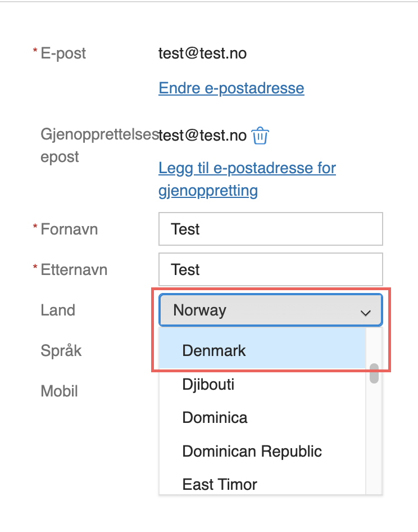Click the Språk field label
The width and height of the screenshot is (418, 532).
pos(61,350)
